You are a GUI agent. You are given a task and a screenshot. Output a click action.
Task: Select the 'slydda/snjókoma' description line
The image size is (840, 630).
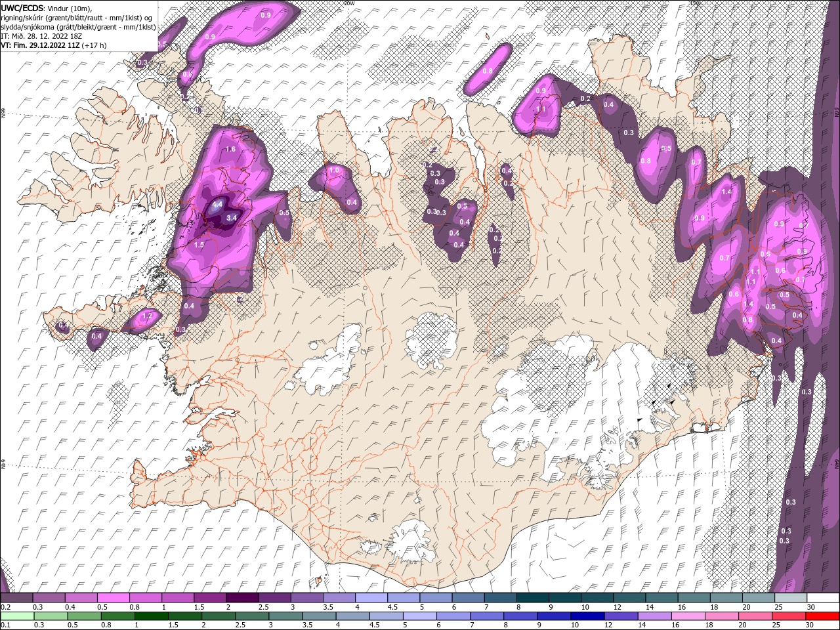[77, 26]
